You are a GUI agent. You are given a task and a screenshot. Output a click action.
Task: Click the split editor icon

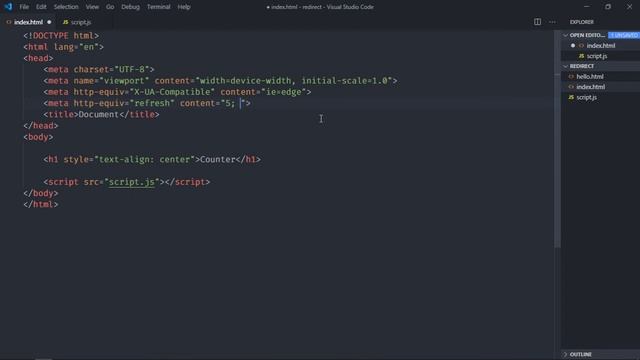click(537, 22)
